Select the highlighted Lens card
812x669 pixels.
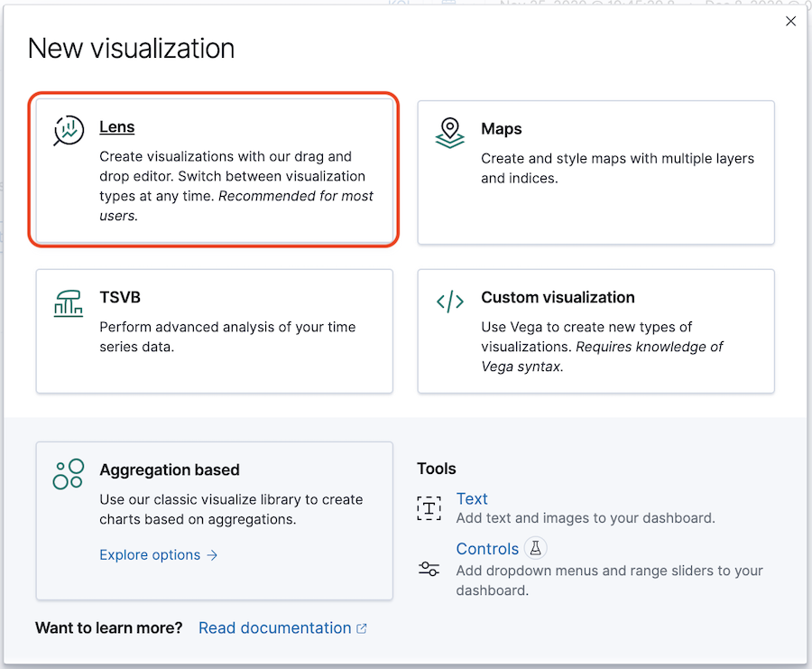214,167
